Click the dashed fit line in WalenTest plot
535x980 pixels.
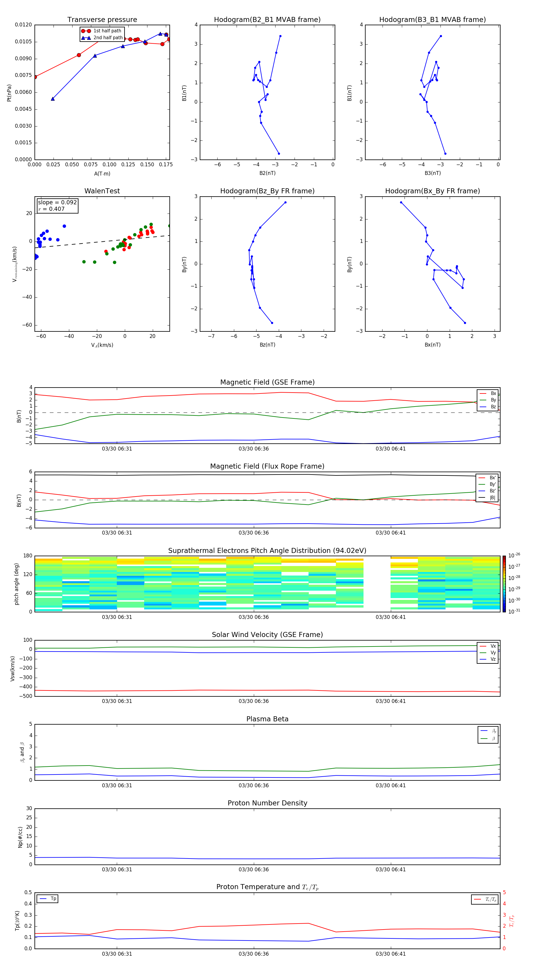[x=102, y=241]
